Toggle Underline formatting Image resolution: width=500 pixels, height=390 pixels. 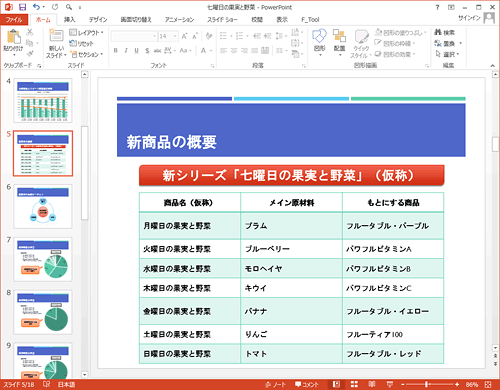136,51
